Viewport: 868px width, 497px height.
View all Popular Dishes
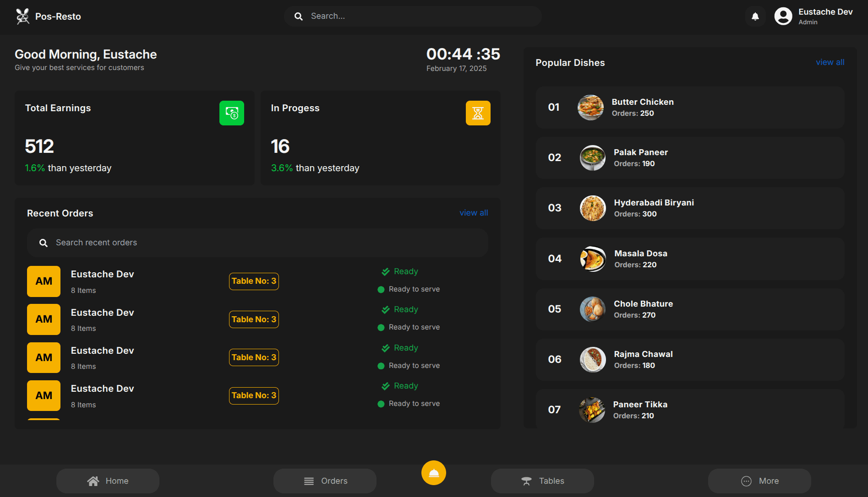click(x=830, y=62)
